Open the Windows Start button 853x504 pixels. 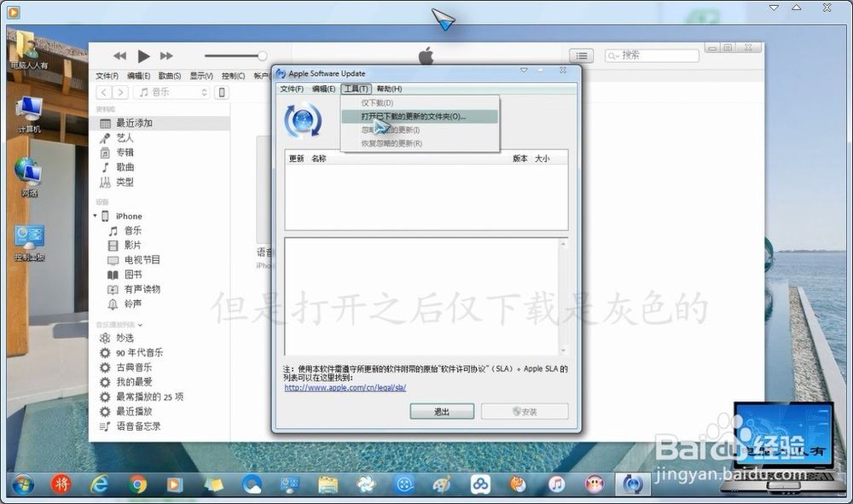(23, 484)
